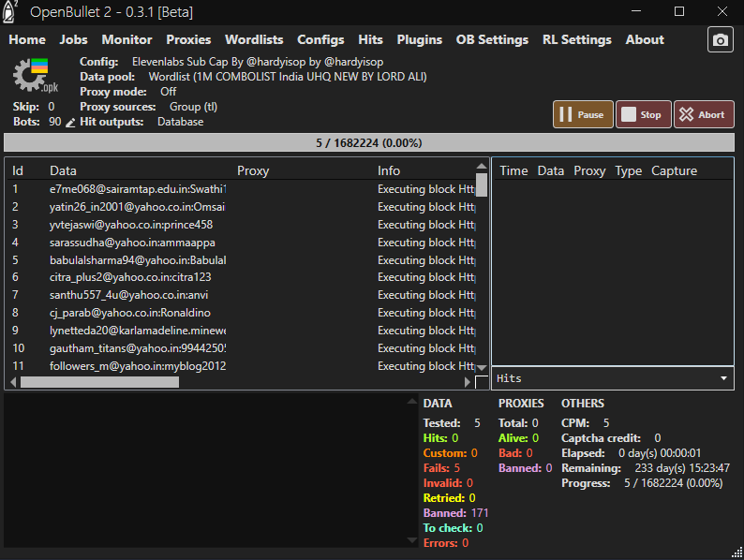Open the Plugins page
Viewport: 744px width, 560px height.
(420, 40)
